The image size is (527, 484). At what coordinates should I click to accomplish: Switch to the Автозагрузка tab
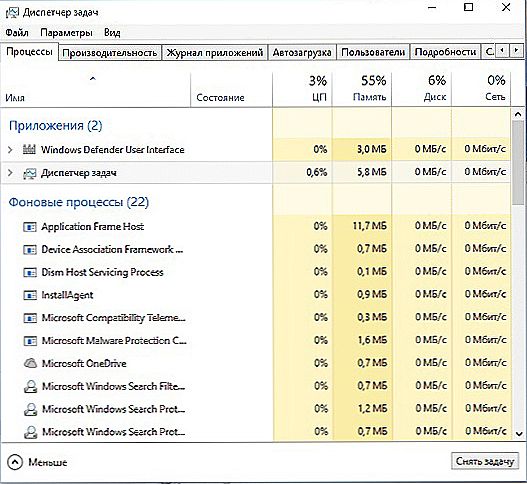302,53
